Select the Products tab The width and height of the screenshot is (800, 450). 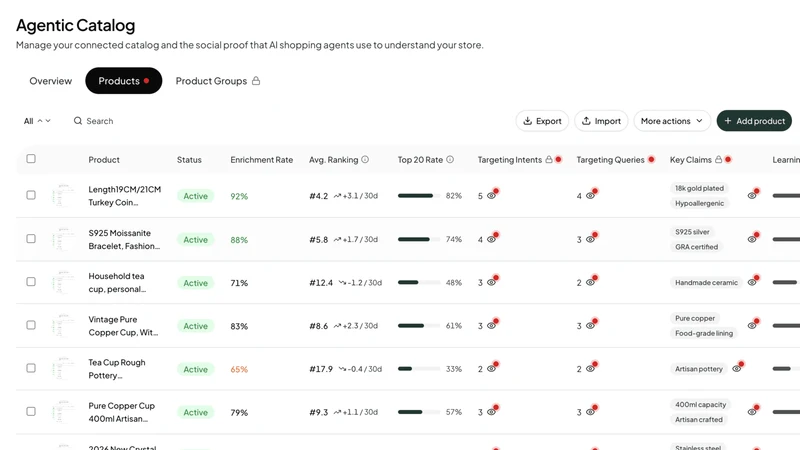coord(123,81)
